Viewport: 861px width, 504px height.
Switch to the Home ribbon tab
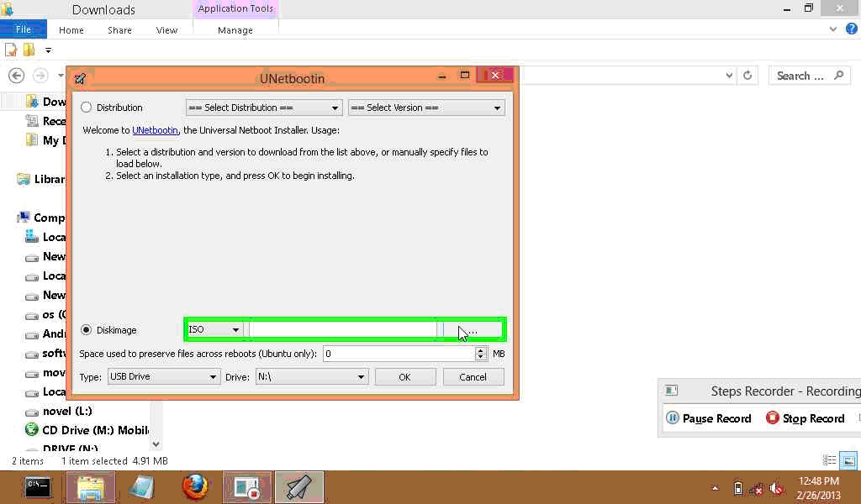71,30
